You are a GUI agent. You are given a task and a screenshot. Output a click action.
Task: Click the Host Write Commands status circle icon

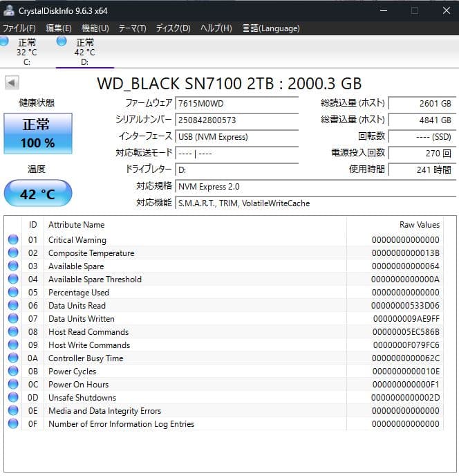click(x=13, y=345)
